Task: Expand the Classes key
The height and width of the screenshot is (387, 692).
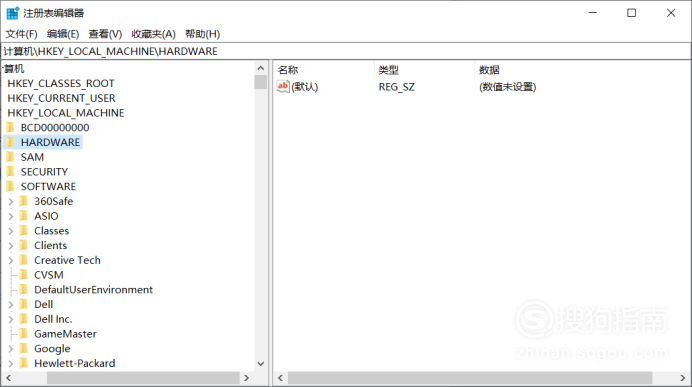Action: pyautogui.click(x=11, y=231)
